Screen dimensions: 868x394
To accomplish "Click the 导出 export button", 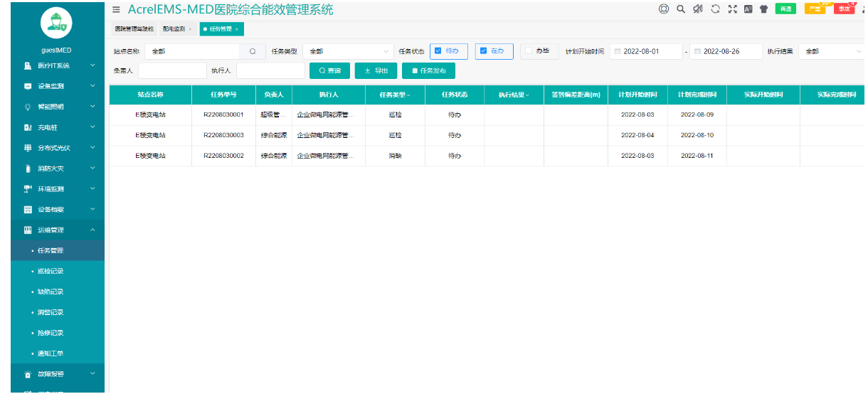I will tap(376, 71).
